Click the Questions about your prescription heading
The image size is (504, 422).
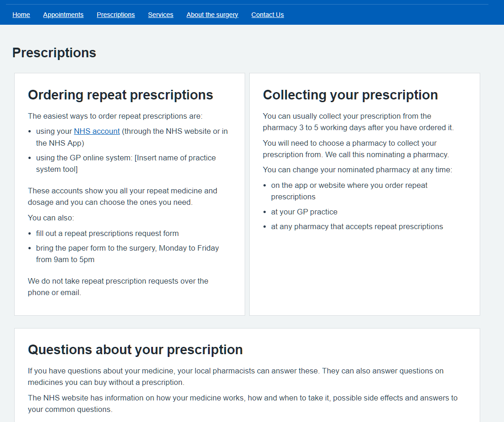(135, 350)
